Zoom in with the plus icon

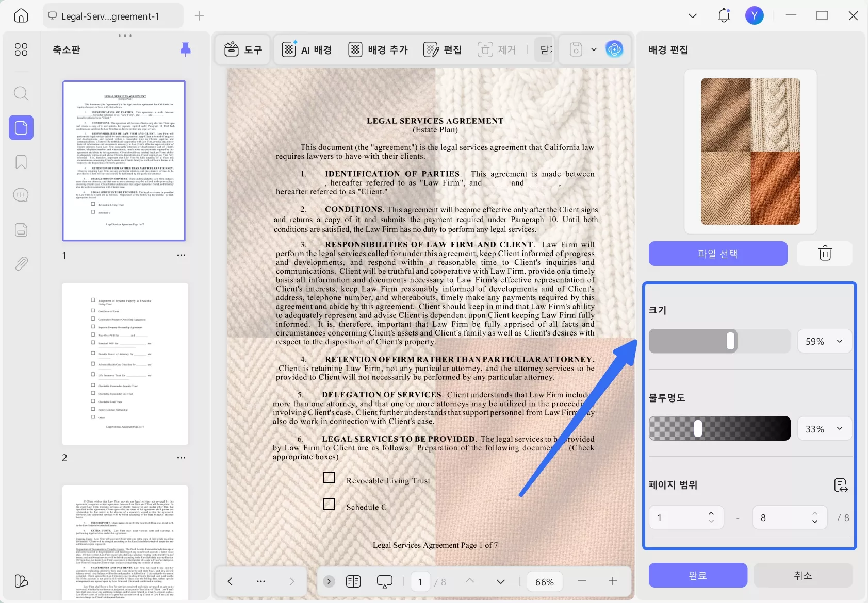pyautogui.click(x=613, y=581)
